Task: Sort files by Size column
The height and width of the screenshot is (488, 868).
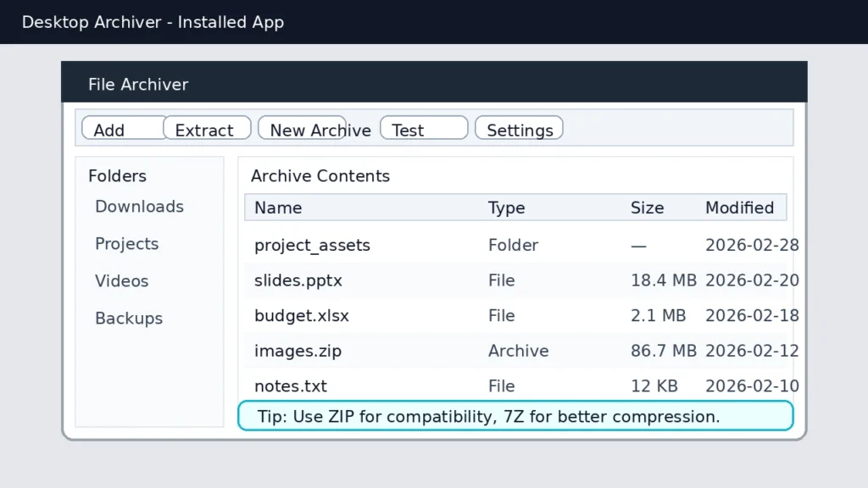Action: coord(648,208)
